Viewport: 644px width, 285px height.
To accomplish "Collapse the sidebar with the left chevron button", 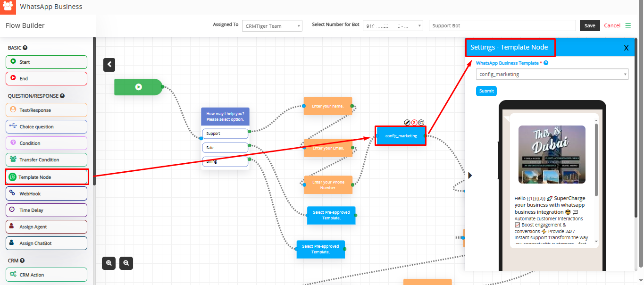I will (x=109, y=65).
